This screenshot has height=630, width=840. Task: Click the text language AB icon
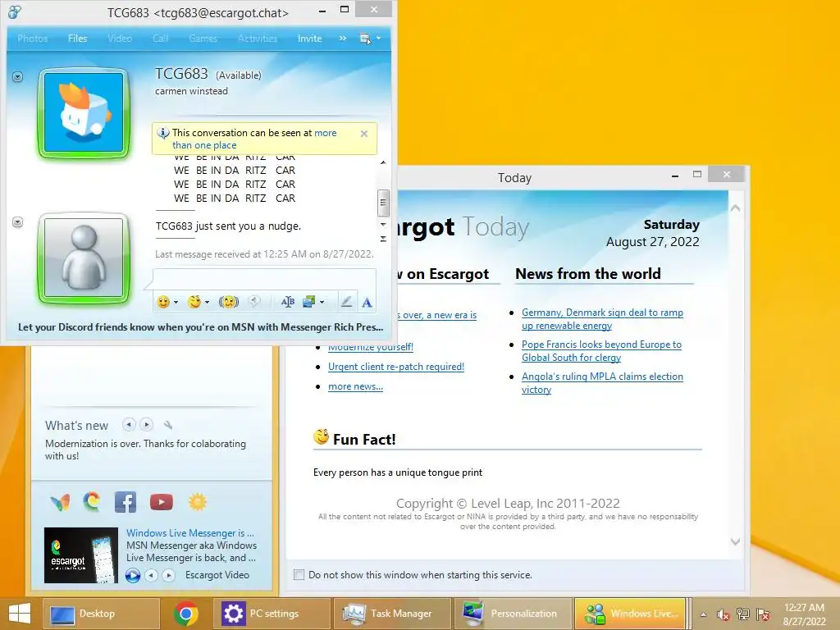(x=288, y=302)
